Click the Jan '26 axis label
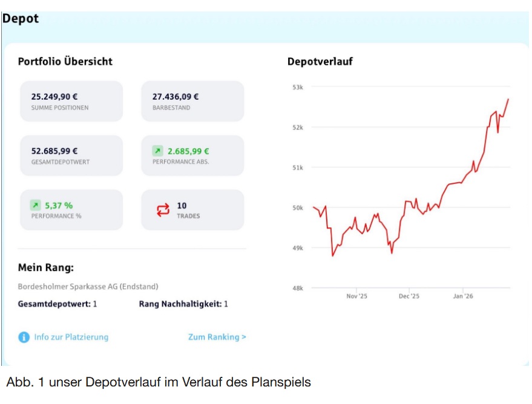Image resolution: width=532 pixels, height=404 pixels. click(462, 296)
